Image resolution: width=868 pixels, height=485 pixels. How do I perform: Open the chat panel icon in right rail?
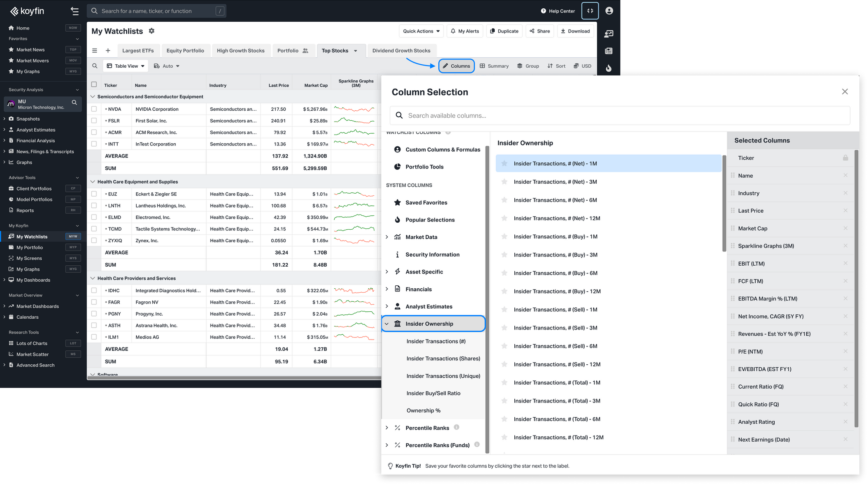coord(609,33)
